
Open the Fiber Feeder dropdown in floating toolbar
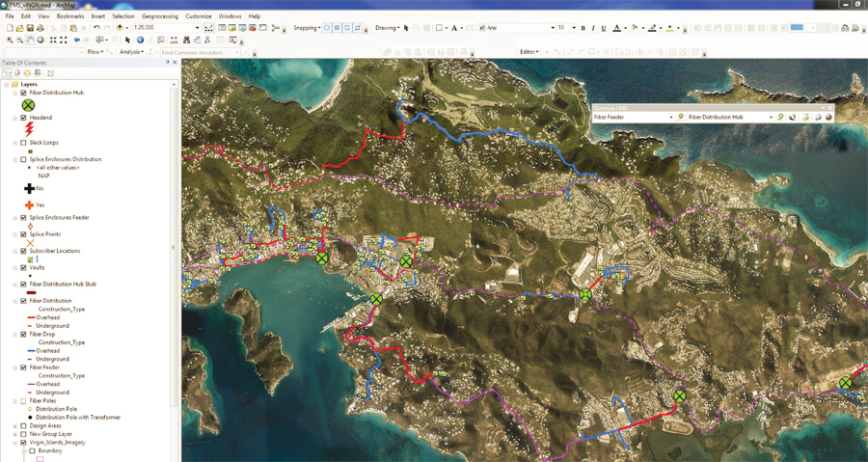click(671, 118)
